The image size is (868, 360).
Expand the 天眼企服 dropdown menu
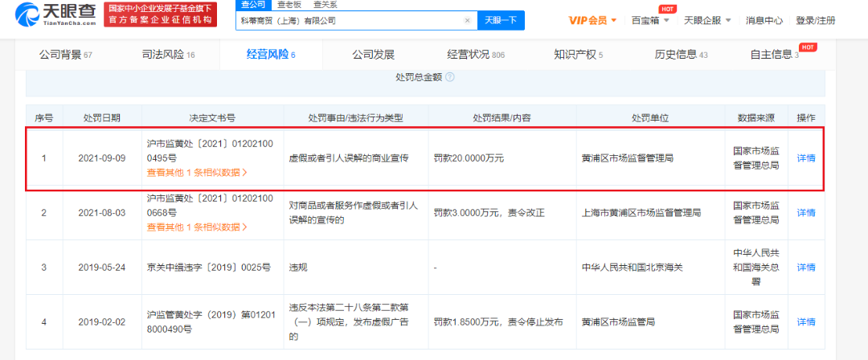[x=728, y=21]
